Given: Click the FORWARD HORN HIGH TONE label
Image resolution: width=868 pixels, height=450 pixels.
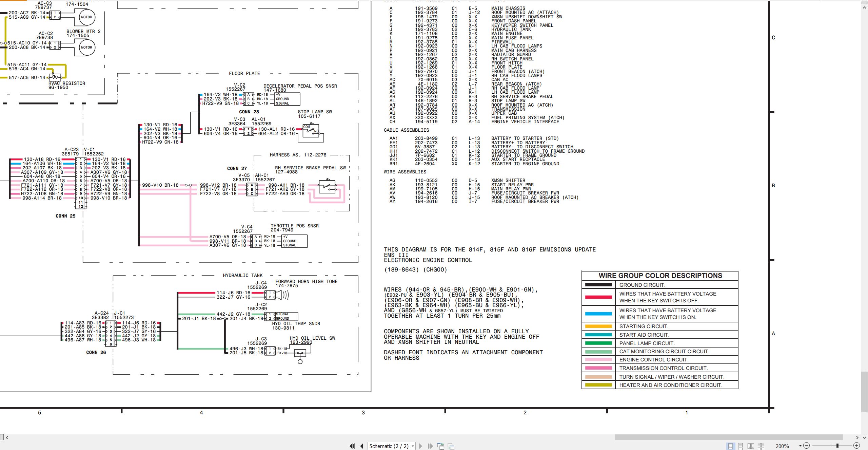Looking at the screenshot, I should (307, 281).
